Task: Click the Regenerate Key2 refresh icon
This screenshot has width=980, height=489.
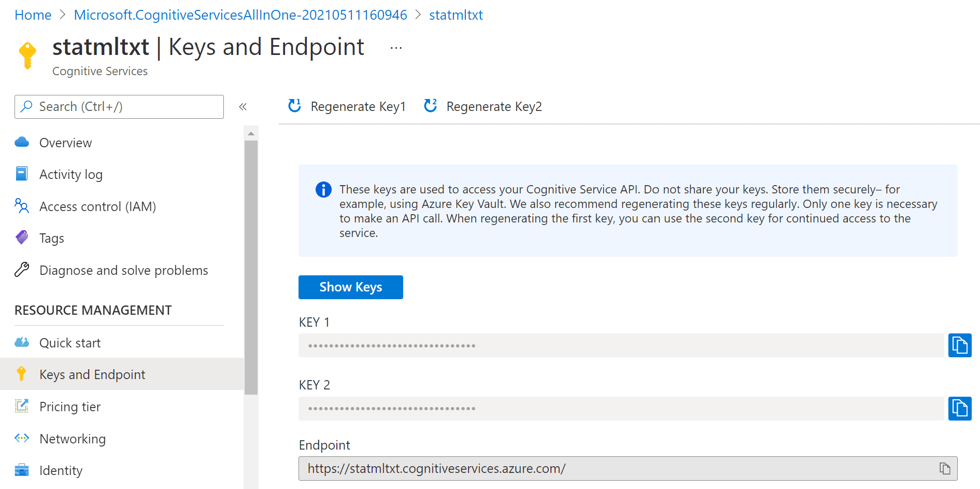Action: [431, 106]
